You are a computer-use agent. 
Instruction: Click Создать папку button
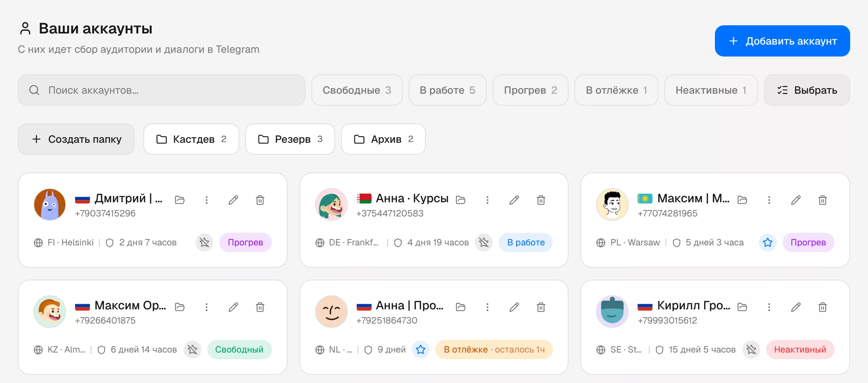click(x=76, y=139)
